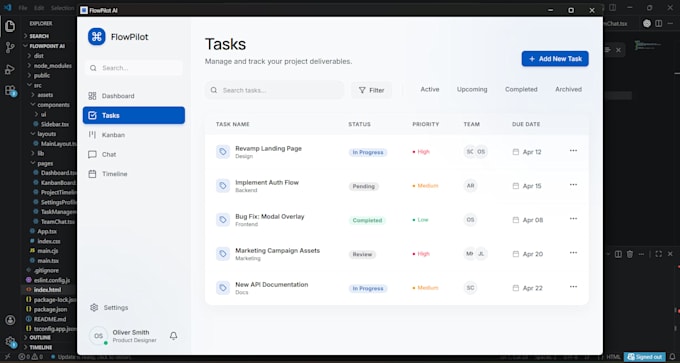
Task: Select the Explorer icon in VS Code activity bar
Action: click(x=10, y=26)
